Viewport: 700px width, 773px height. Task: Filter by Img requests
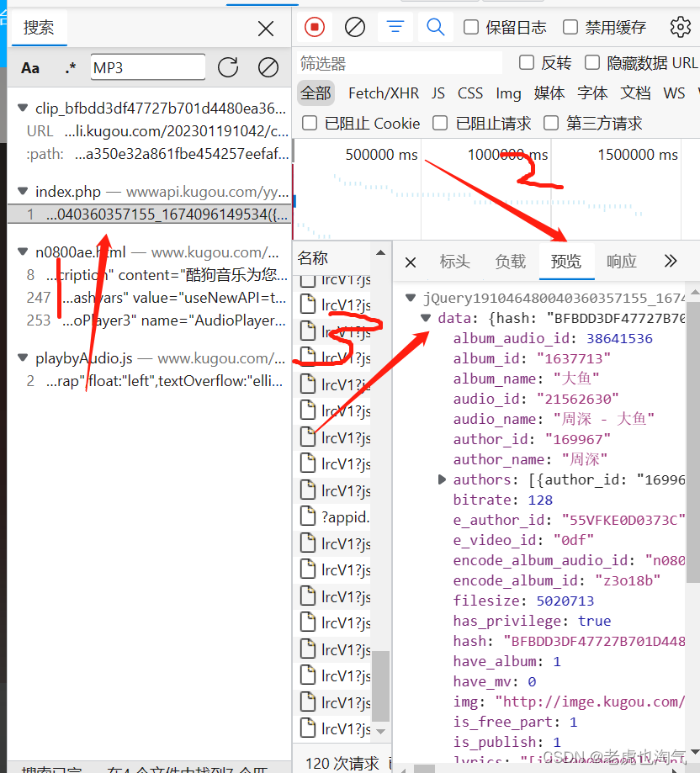coord(508,93)
